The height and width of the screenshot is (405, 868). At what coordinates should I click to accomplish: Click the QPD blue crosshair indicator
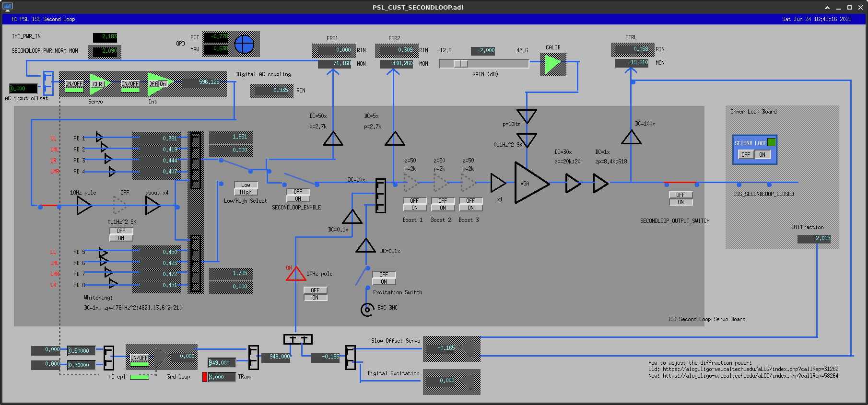tap(244, 44)
